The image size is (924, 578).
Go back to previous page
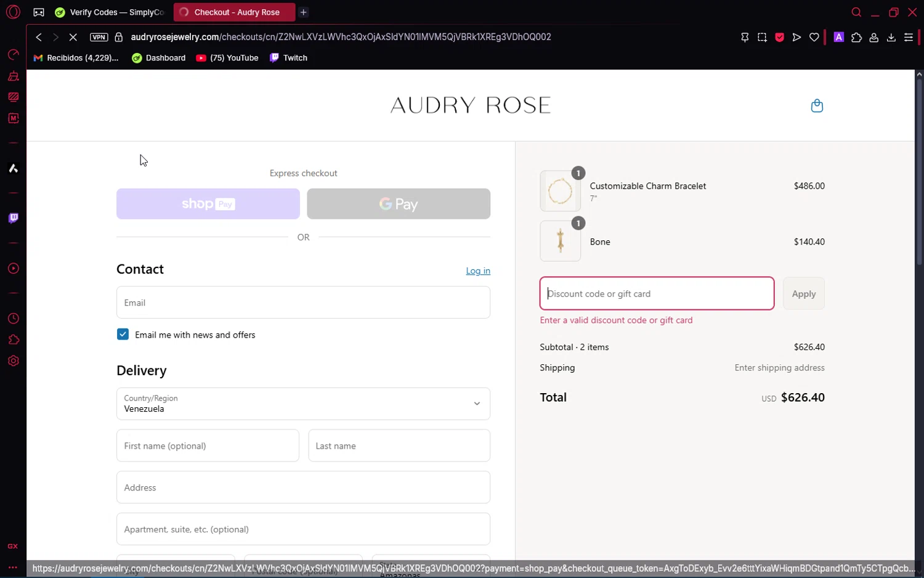(x=39, y=37)
